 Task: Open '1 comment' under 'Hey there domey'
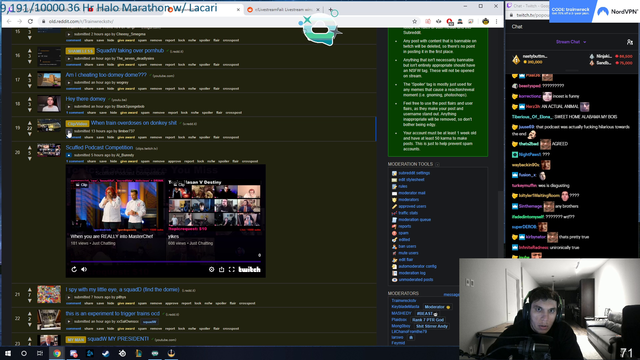[75, 113]
